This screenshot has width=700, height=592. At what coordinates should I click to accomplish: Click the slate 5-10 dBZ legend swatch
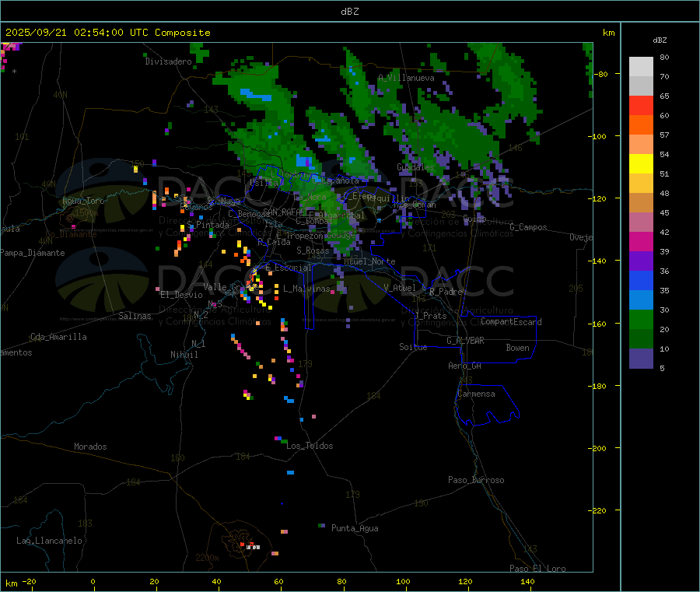click(641, 359)
